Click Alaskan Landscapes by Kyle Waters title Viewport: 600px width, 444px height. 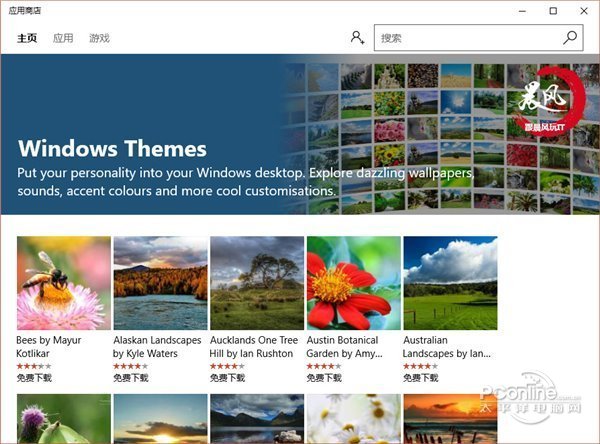point(157,347)
